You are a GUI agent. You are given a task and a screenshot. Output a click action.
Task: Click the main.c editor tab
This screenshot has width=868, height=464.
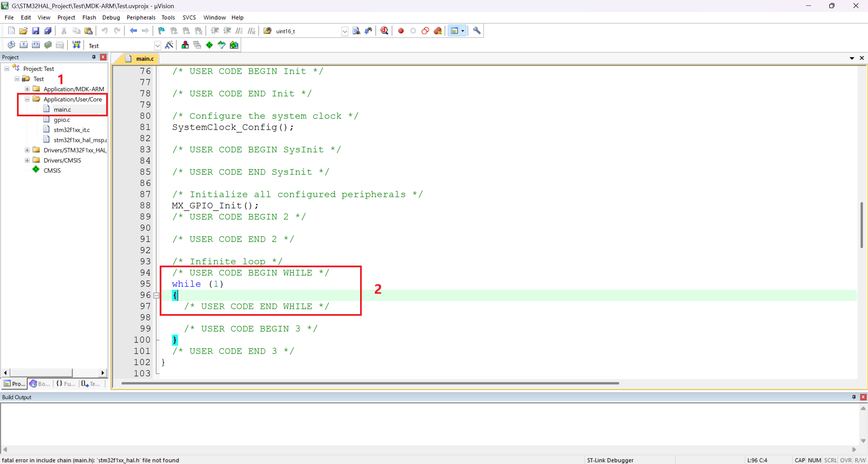tap(144, 59)
